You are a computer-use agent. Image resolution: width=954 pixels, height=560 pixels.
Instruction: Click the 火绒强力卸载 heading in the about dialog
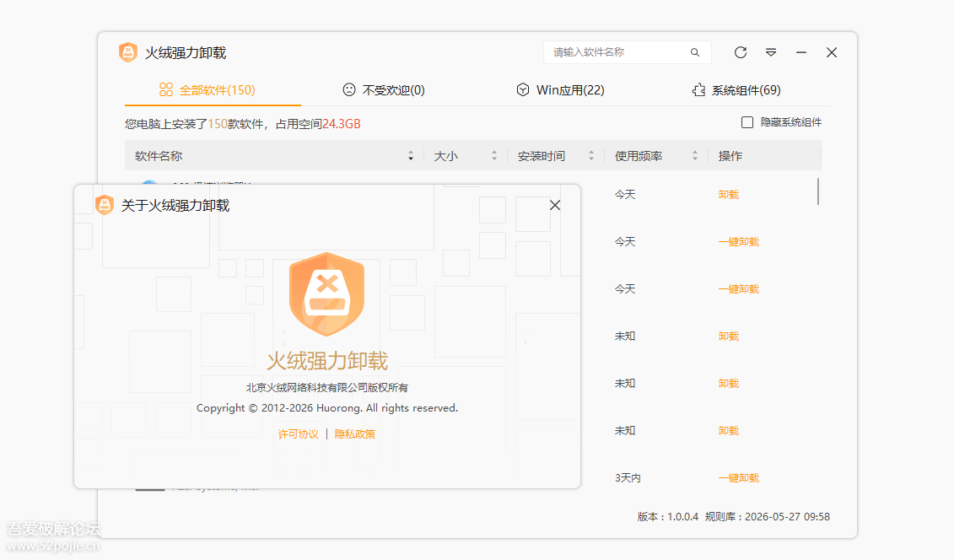(x=327, y=361)
